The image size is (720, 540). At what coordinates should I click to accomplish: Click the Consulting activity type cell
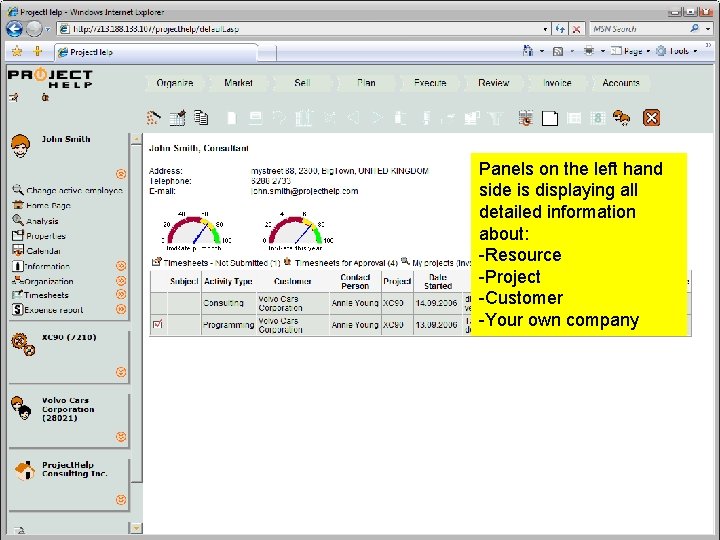[x=229, y=303]
